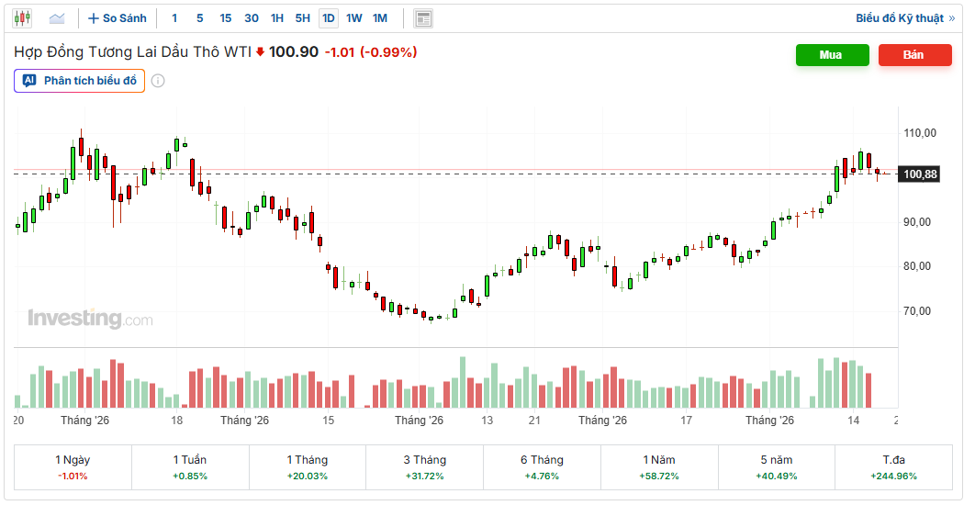Screen dimensions: 975x505
Task: Click the red down arrow beside price
Action: point(260,52)
